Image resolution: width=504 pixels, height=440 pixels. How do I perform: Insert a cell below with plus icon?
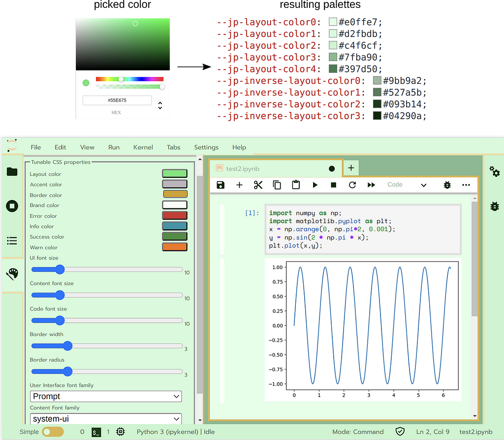point(239,185)
